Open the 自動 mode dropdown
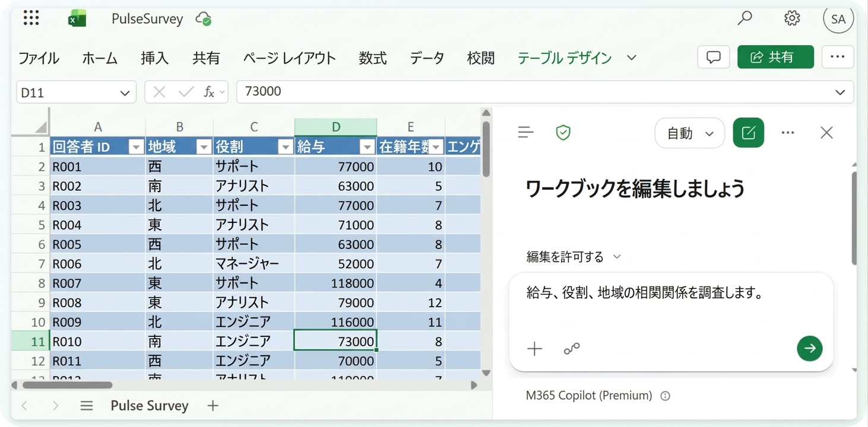Screen dimensions: 868x427 [689, 133]
